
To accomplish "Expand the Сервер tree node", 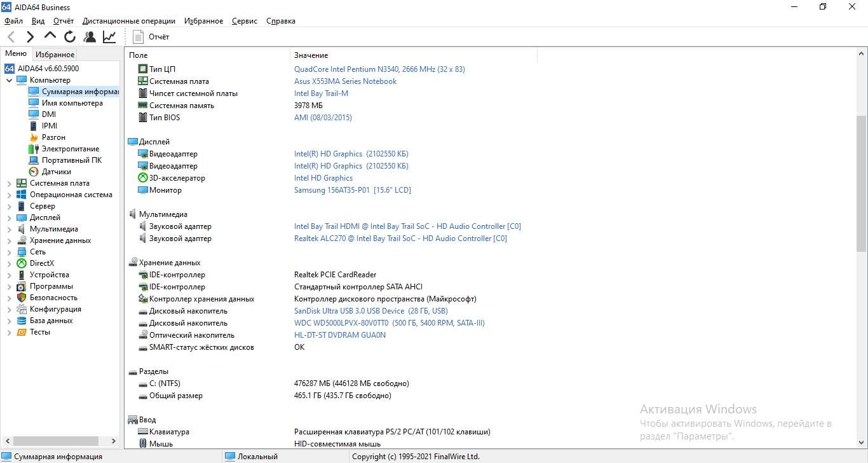I will tap(10, 206).
